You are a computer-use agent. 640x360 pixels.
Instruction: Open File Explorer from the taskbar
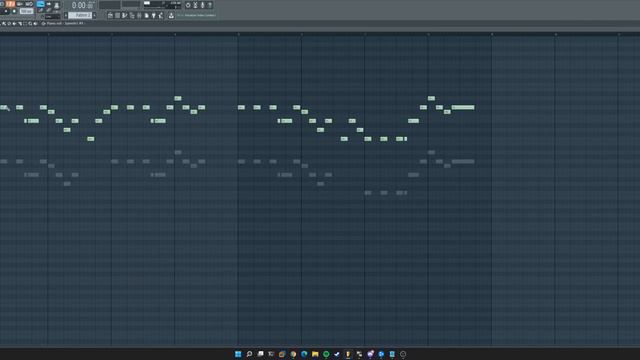[x=315, y=354]
